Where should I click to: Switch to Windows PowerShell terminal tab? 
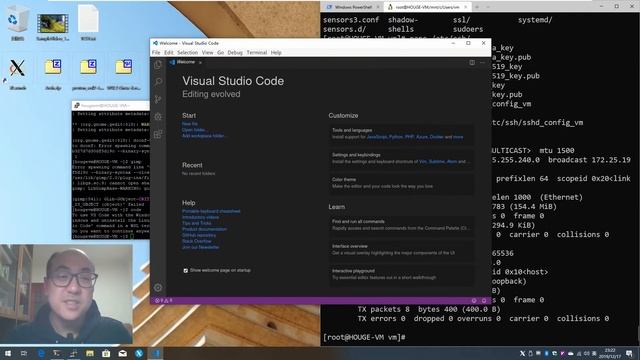(353, 7)
